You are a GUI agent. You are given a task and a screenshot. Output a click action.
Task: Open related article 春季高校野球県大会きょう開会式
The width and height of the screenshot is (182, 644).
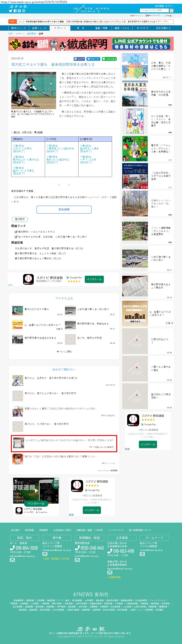[x=38, y=258]
